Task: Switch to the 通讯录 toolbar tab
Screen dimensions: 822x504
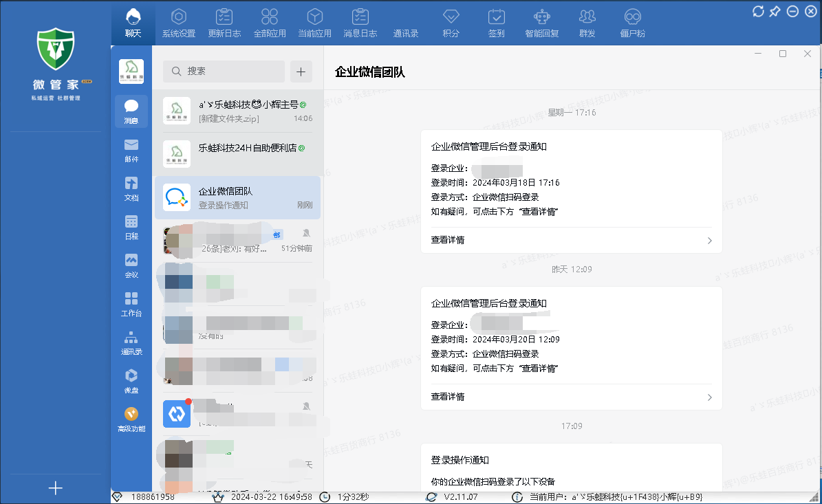Action: pos(406,23)
